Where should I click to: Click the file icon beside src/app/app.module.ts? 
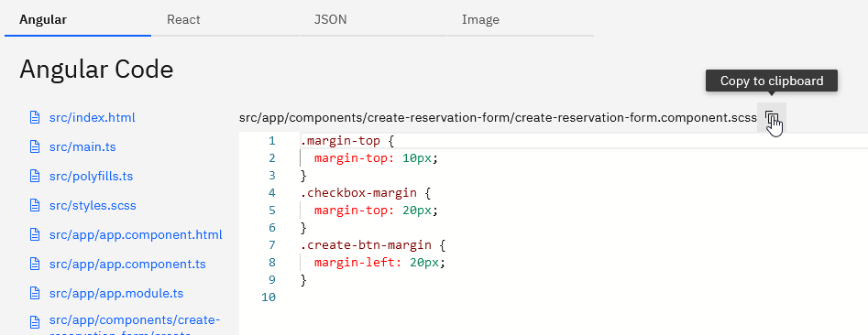(x=35, y=293)
